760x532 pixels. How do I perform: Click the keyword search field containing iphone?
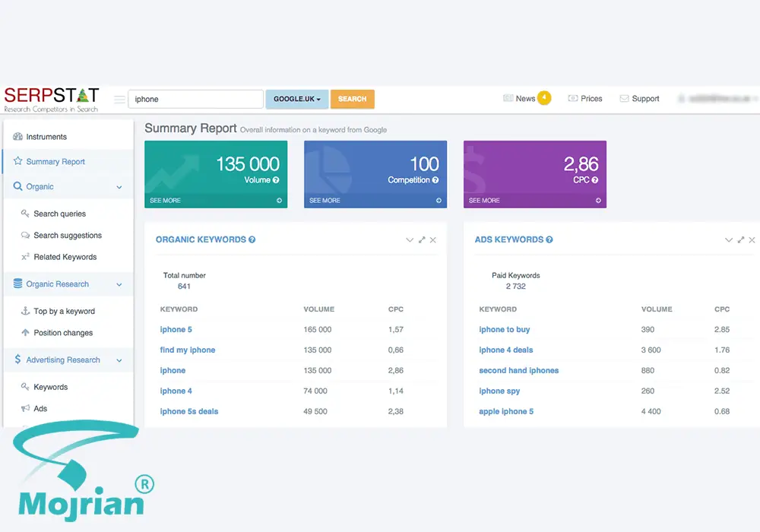pos(195,99)
